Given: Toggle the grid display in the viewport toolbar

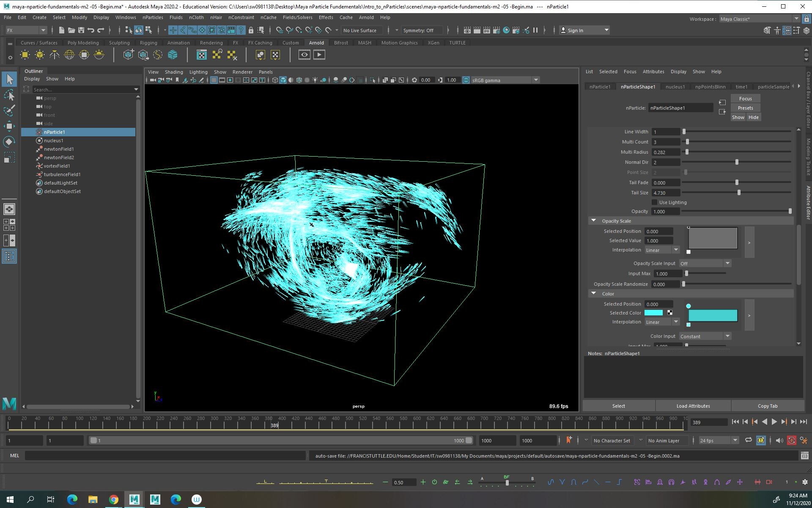Looking at the screenshot, I should coord(214,80).
